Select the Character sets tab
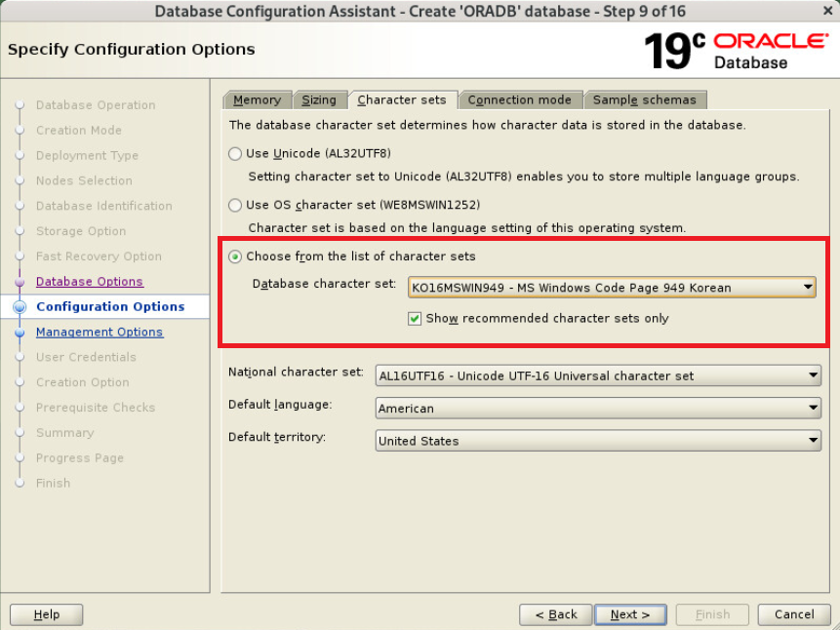Viewport: 840px width, 630px height. [402, 100]
